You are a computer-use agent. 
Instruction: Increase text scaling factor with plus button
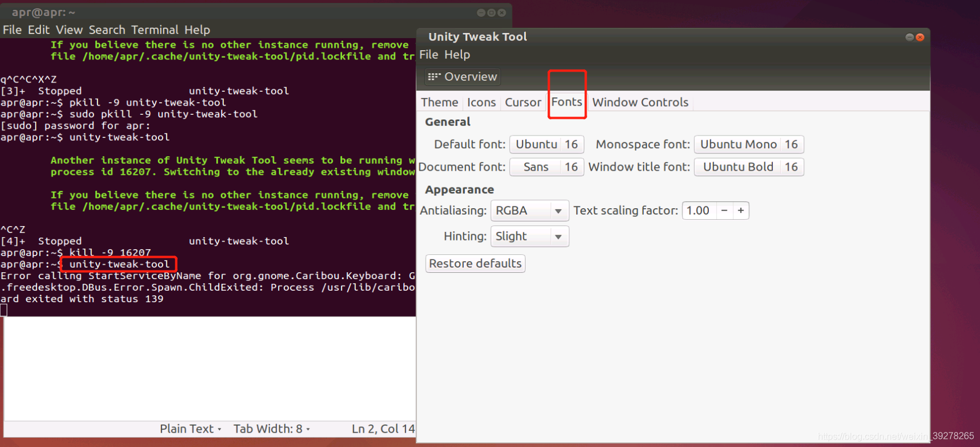741,211
